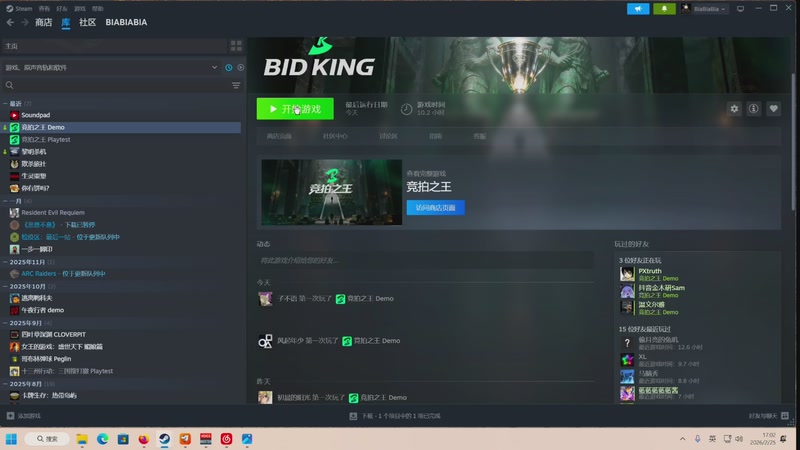Open the announcements megaphone button
800x450 pixels.
click(x=638, y=9)
